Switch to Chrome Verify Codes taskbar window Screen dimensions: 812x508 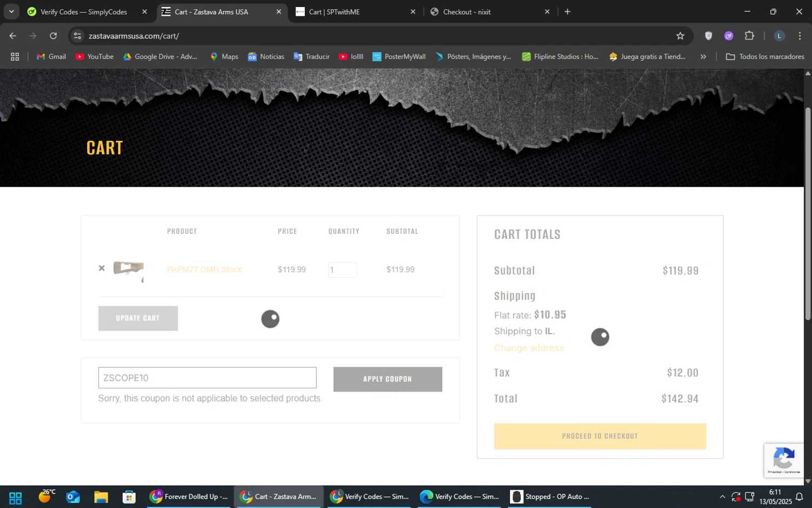coord(369,497)
